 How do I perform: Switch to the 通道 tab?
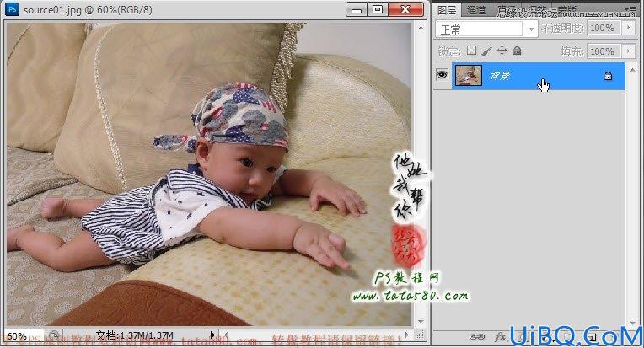click(476, 10)
